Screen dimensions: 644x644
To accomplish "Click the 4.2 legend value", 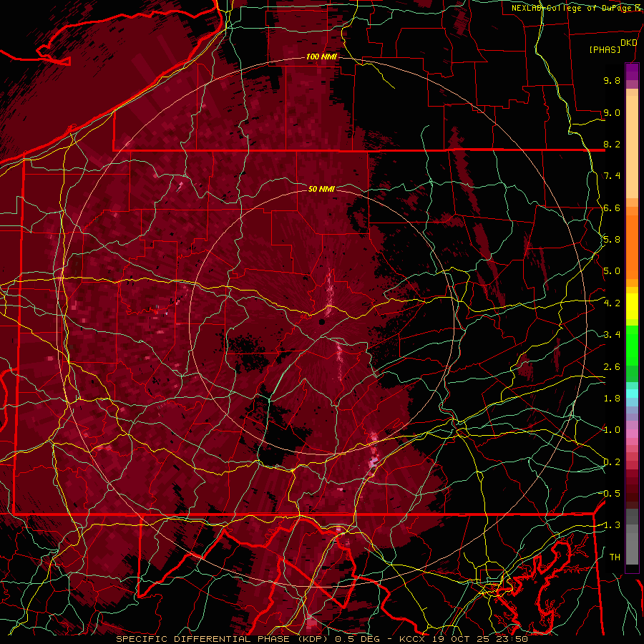I will pyautogui.click(x=612, y=303).
